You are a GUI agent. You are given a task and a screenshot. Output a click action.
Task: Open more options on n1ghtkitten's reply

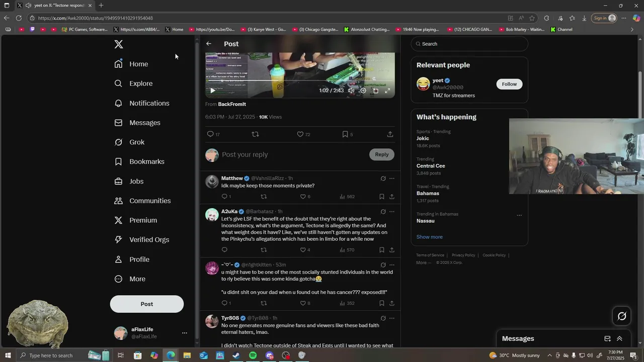pos(392,265)
